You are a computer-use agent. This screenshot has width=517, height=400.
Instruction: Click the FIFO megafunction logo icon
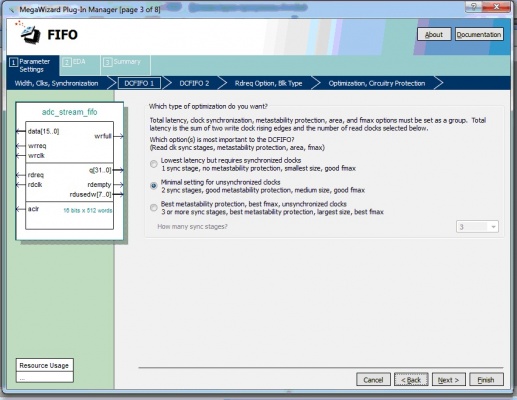pos(29,34)
